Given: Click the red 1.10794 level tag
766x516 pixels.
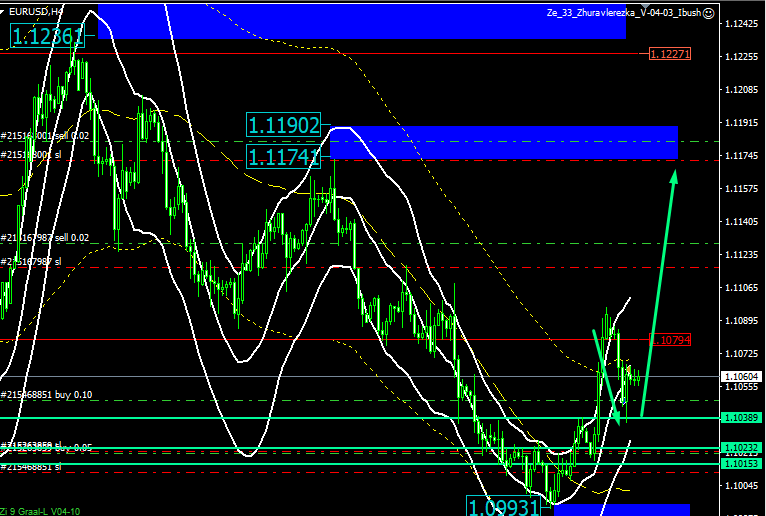Looking at the screenshot, I should 670,340.
